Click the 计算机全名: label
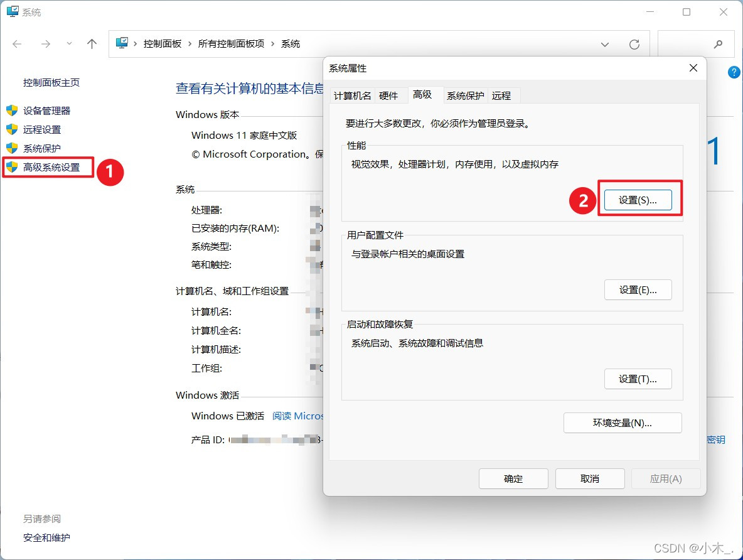 click(216, 330)
